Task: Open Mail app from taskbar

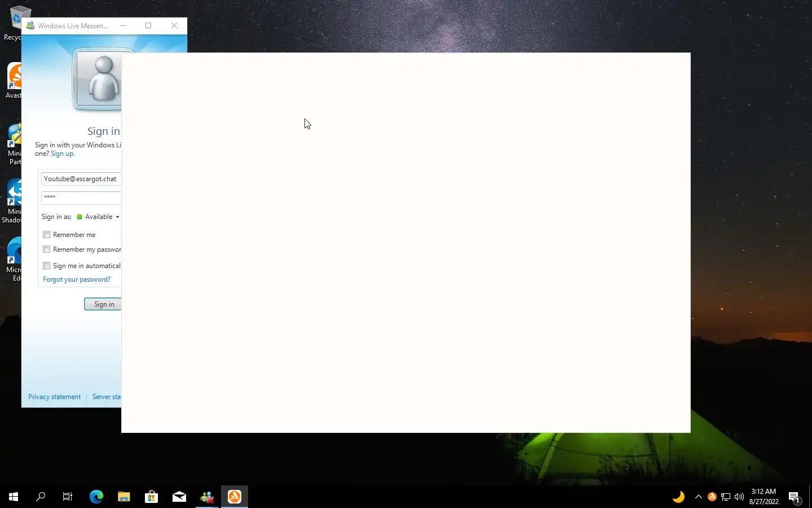Action: 179,497
